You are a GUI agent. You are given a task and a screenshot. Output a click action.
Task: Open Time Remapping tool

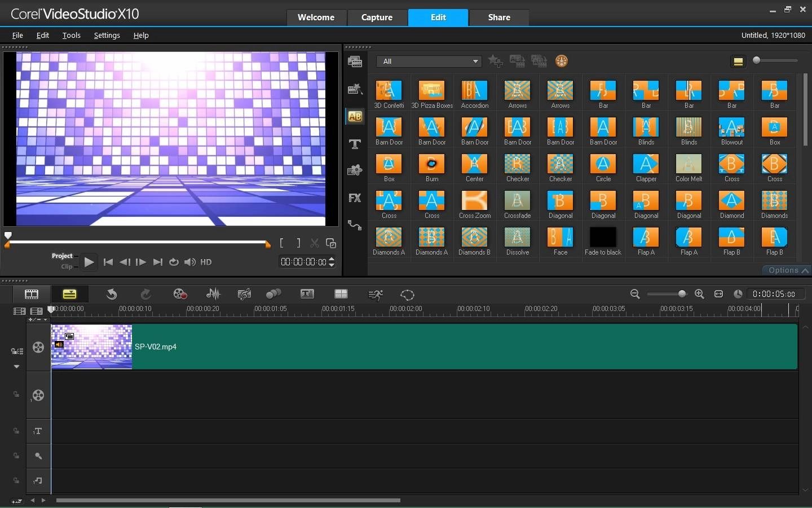point(375,294)
